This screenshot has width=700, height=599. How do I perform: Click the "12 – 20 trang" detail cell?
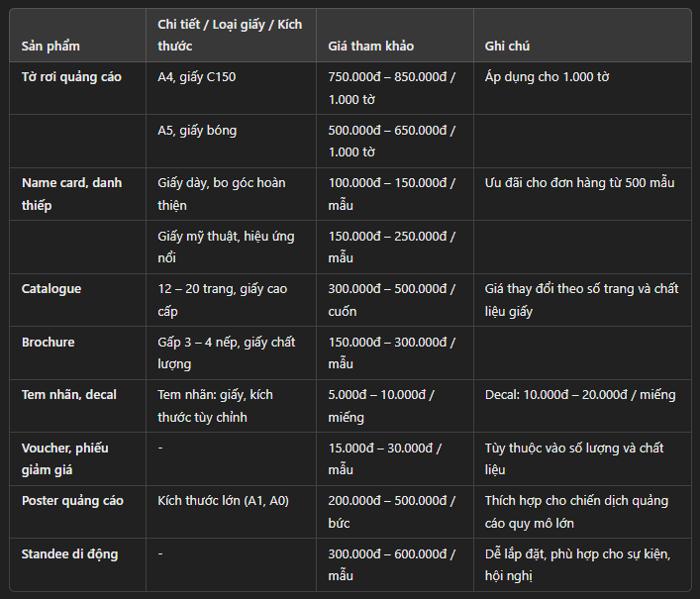222,300
